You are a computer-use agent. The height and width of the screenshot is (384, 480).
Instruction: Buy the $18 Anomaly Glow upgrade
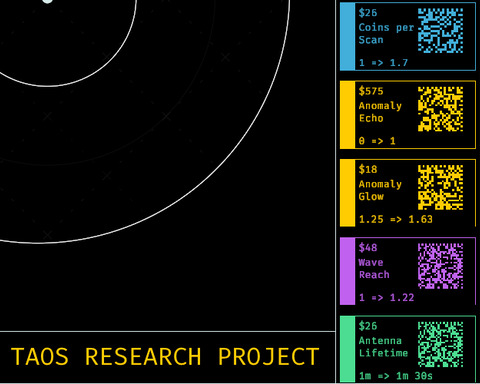[x=408, y=193]
